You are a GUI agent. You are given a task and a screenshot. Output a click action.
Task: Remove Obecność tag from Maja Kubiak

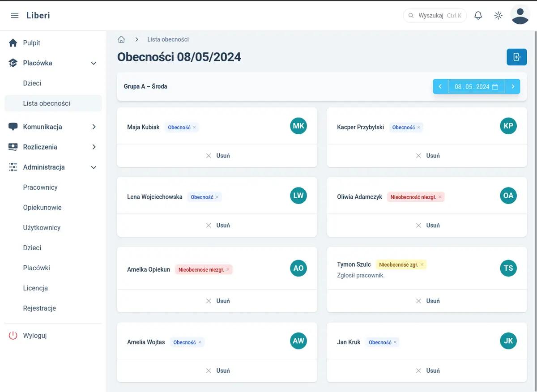(194, 128)
